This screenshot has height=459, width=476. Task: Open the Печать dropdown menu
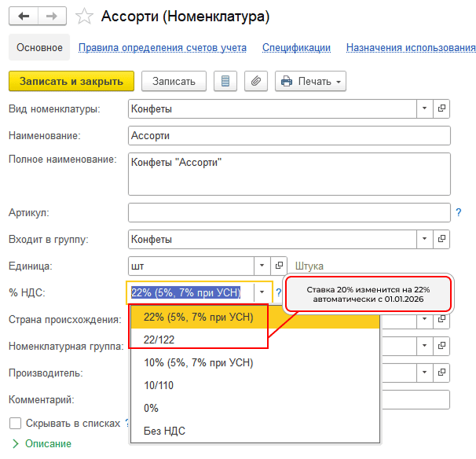310,81
